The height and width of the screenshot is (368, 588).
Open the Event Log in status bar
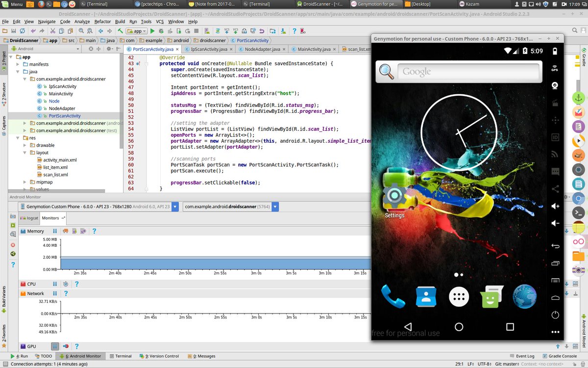[x=521, y=356]
